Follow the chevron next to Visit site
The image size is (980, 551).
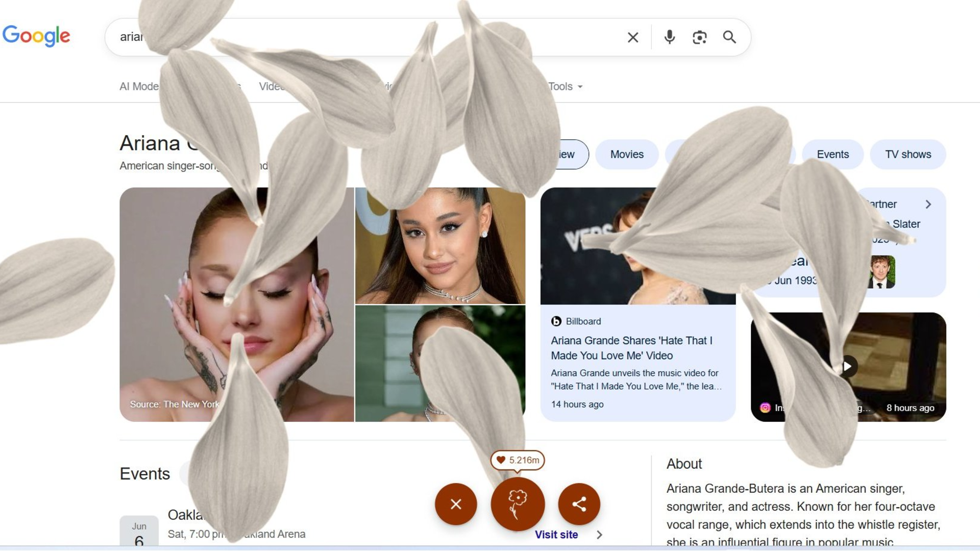tap(599, 535)
